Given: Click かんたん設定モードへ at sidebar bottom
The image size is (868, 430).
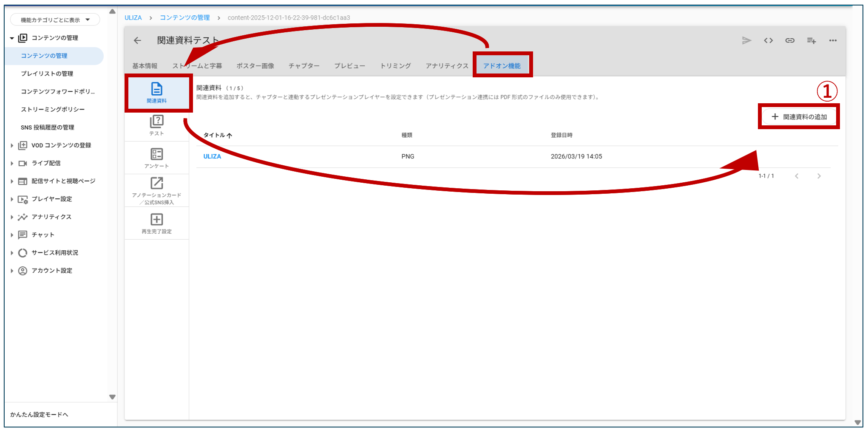Looking at the screenshot, I should 39,415.
